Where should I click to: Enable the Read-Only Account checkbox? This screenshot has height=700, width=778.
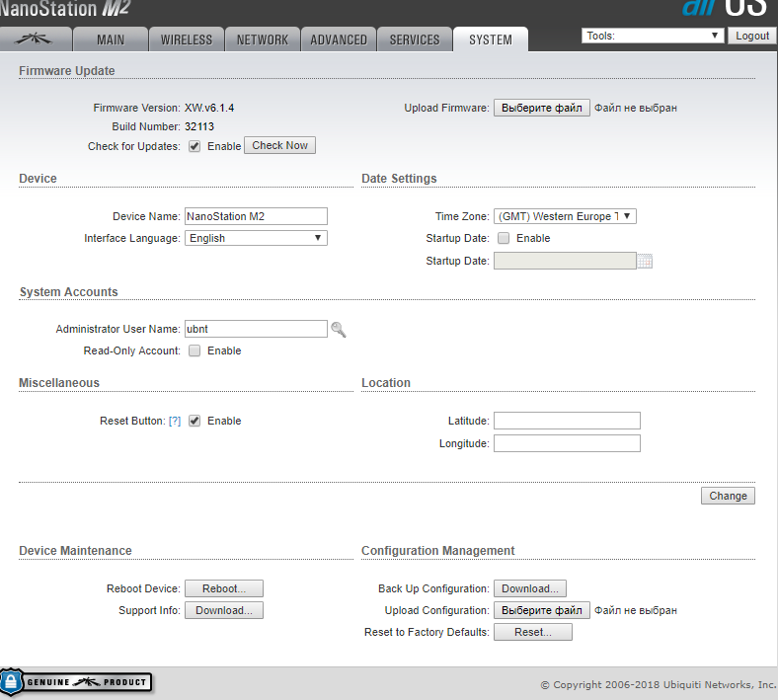coord(194,350)
